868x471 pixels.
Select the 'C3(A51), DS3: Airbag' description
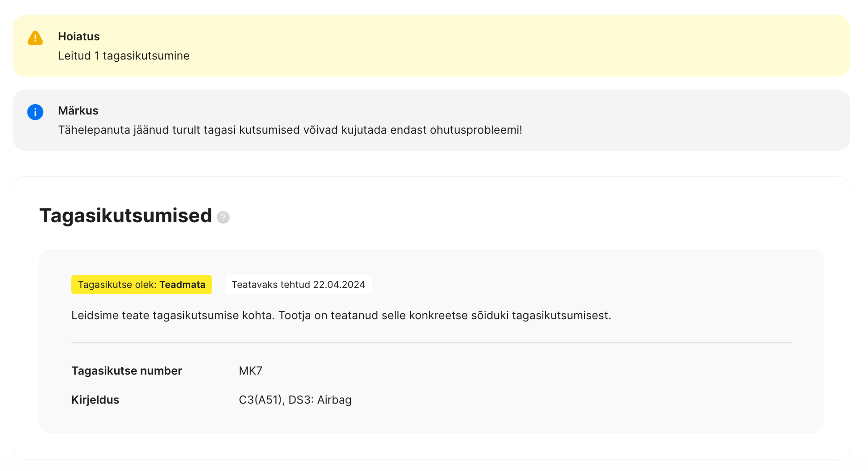point(295,400)
